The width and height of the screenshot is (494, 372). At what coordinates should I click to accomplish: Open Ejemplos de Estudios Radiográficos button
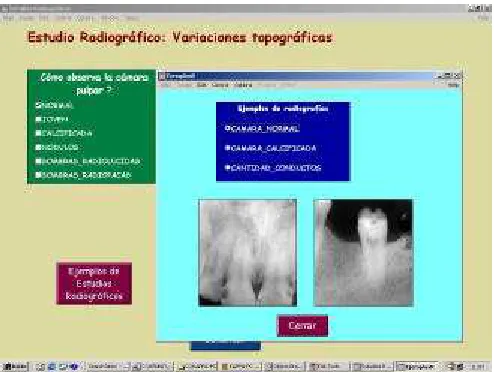click(x=94, y=283)
